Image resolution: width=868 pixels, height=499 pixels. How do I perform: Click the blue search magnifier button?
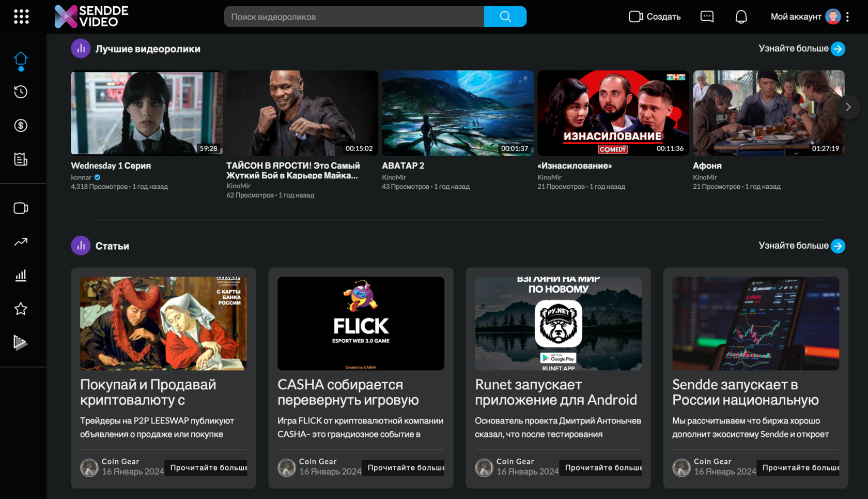[505, 17]
